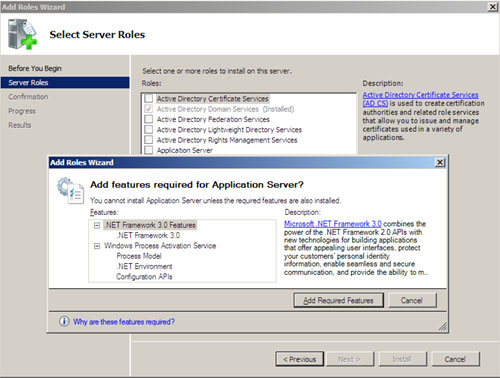Check the Application Server role
Screen dimensions: 500x378
coord(149,150)
